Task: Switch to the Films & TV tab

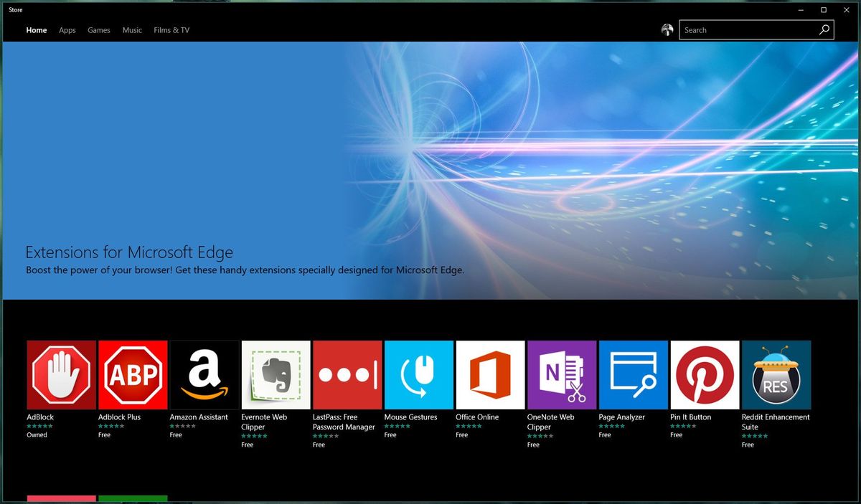Action: click(x=171, y=30)
